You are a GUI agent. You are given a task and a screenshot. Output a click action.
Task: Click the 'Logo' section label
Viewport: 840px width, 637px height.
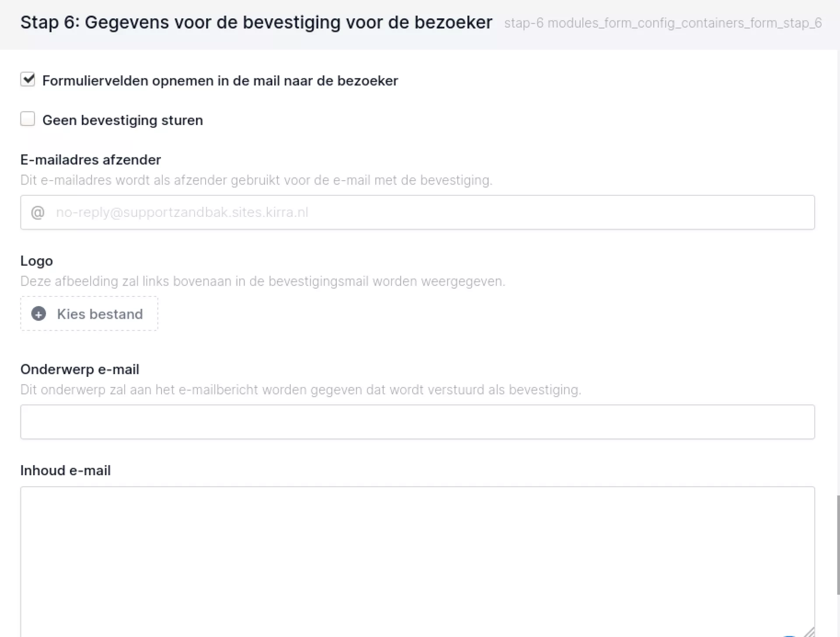click(37, 261)
